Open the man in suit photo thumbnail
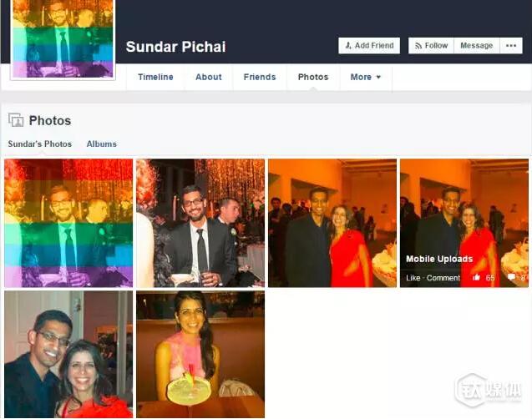The width and height of the screenshot is (532, 419). click(200, 223)
